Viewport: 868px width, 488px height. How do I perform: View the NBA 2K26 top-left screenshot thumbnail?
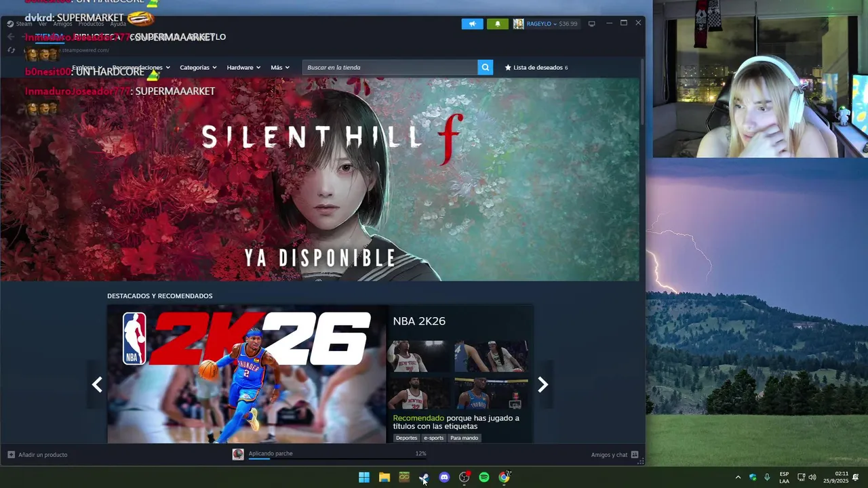pyautogui.click(x=418, y=357)
